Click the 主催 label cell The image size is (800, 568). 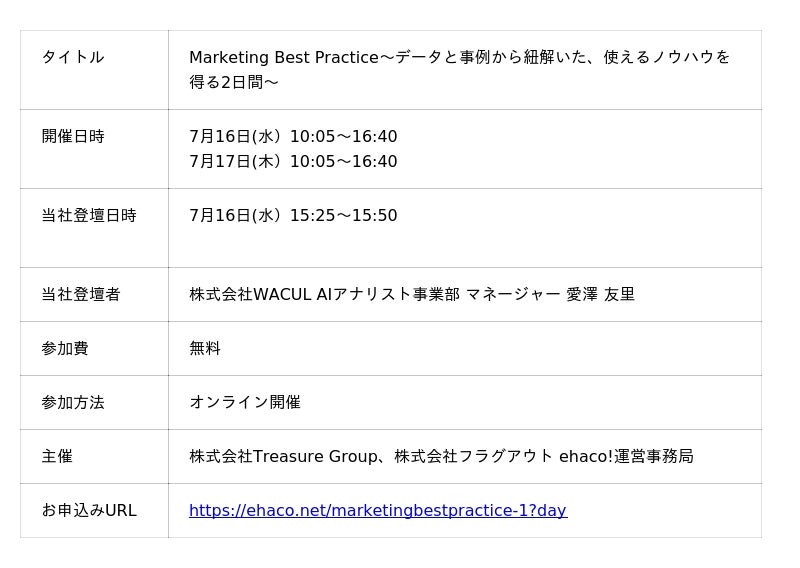click(x=94, y=456)
